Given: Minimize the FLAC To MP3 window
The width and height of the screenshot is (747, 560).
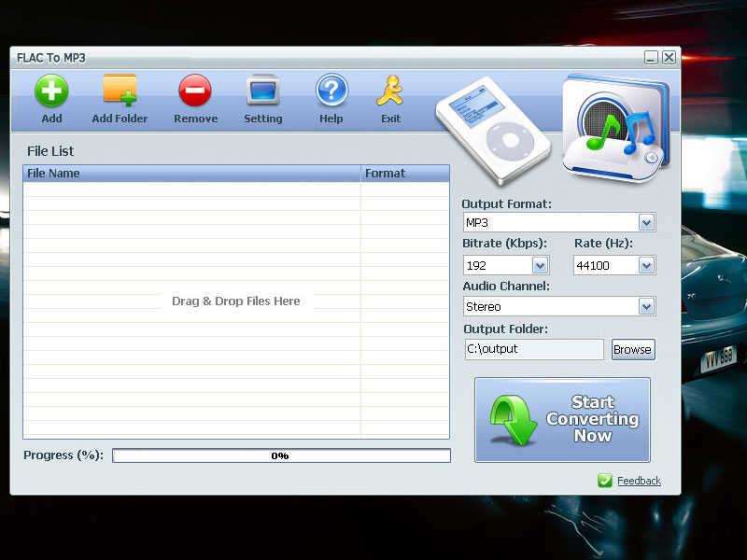Looking at the screenshot, I should click(x=651, y=58).
